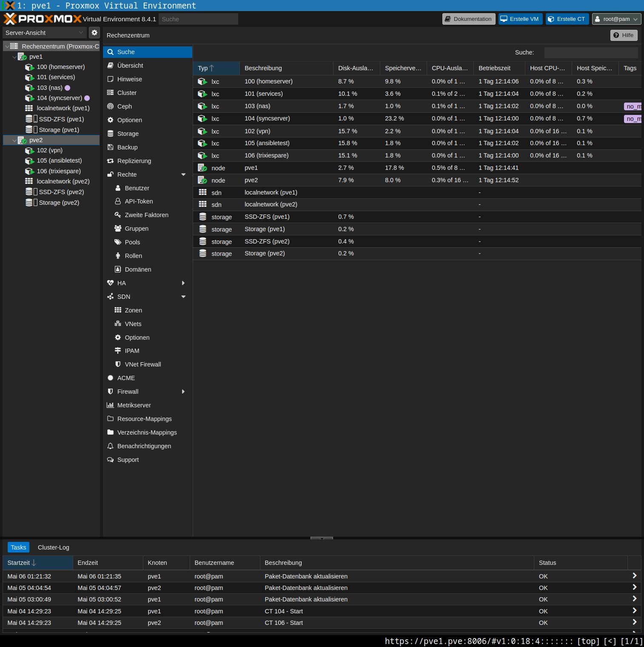644x647 pixels.
Task: Select the Storage menu item
Action: (x=148, y=134)
